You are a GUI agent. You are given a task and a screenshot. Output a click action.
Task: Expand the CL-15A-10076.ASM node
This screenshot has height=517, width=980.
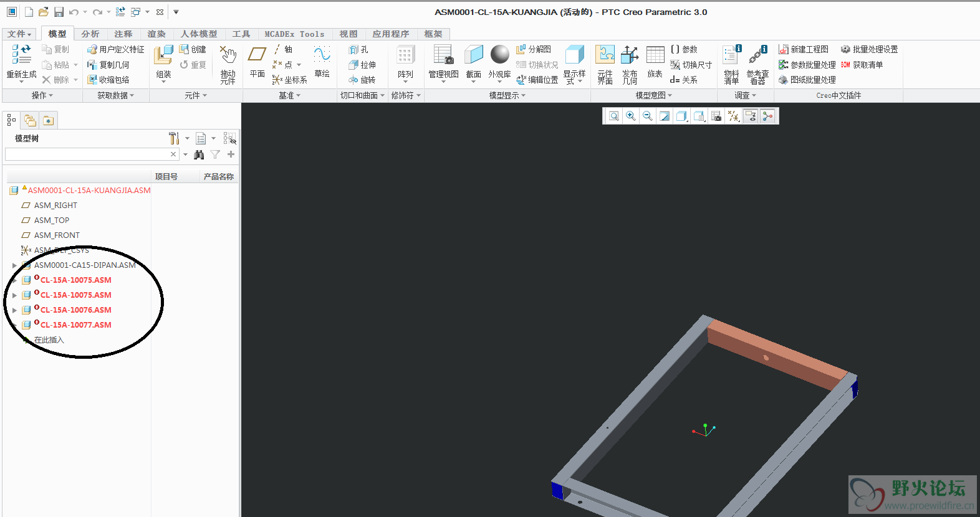(x=14, y=310)
